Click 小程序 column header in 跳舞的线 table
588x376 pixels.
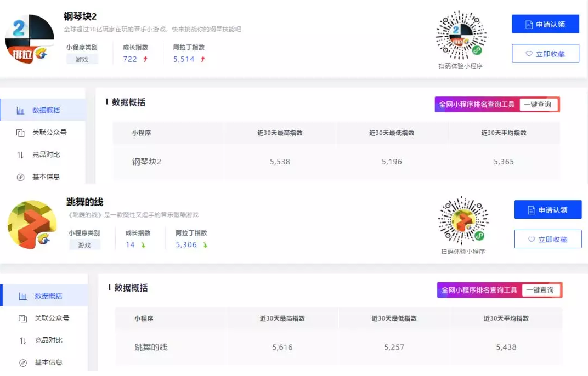pyautogui.click(x=144, y=318)
